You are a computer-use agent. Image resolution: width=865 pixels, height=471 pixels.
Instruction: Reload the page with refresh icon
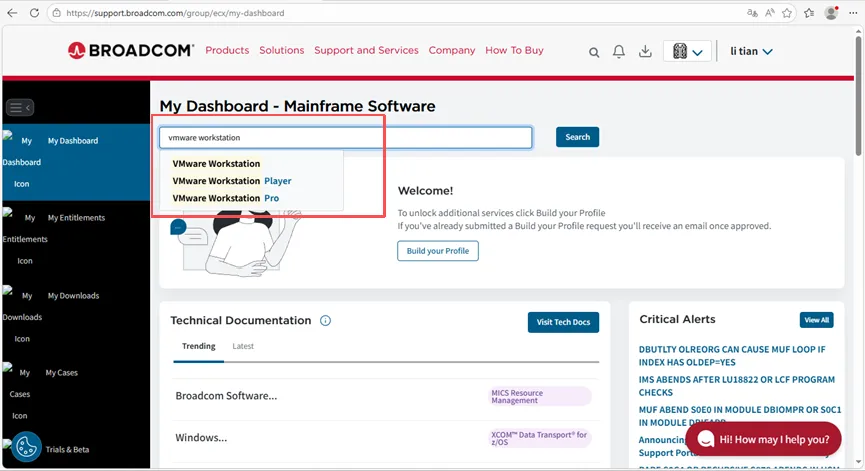coord(34,13)
